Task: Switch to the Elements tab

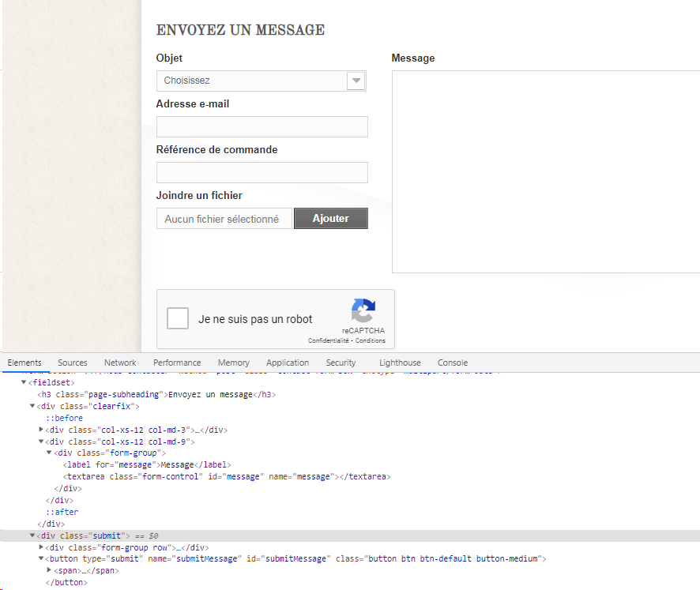Action: click(x=24, y=363)
